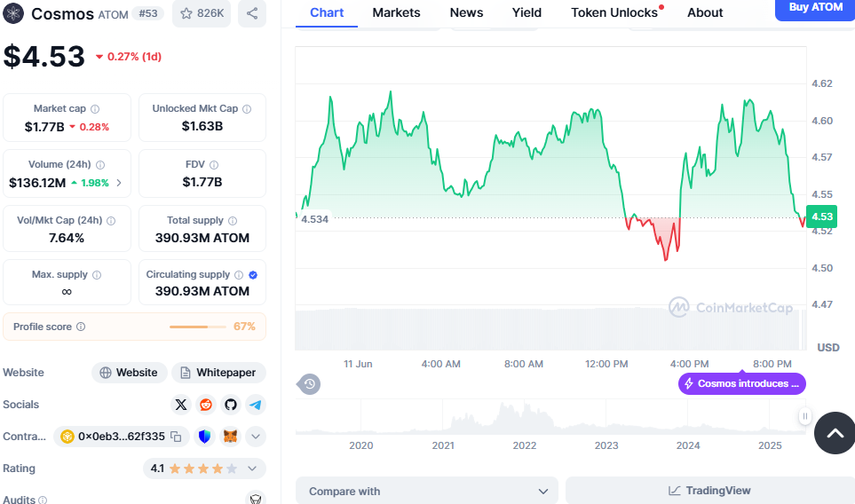Open the Compare with dropdown
This screenshot has height=504, width=855.
pyautogui.click(x=427, y=491)
